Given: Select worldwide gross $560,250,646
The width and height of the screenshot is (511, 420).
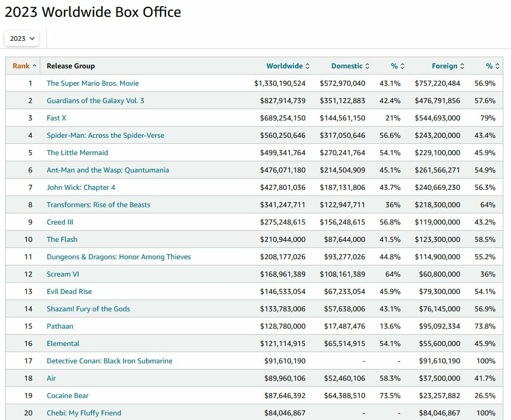Looking at the screenshot, I should pyautogui.click(x=283, y=135).
